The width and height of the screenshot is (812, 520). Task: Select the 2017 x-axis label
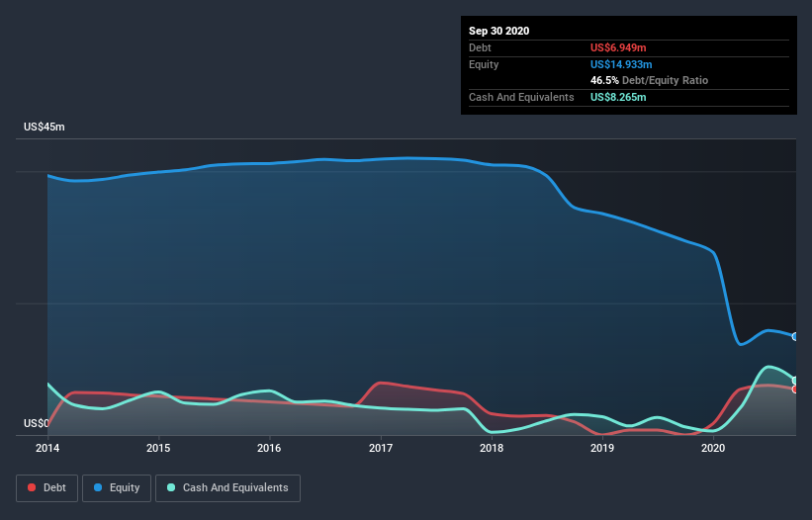pyautogui.click(x=381, y=448)
